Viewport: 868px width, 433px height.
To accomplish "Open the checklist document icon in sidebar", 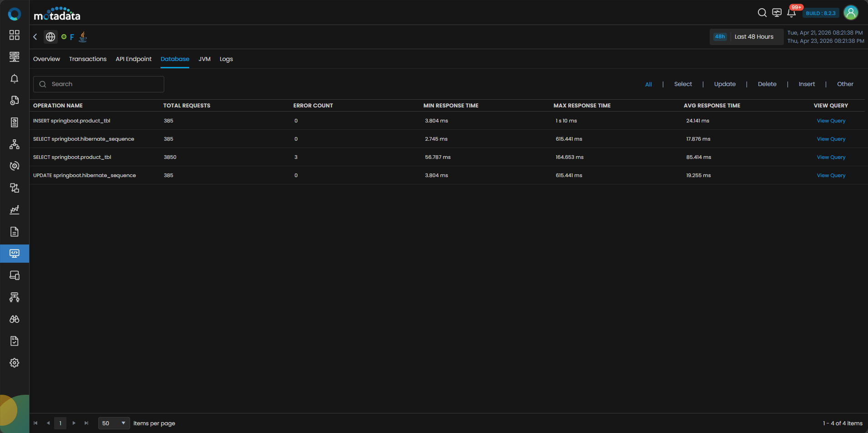I will [15, 341].
